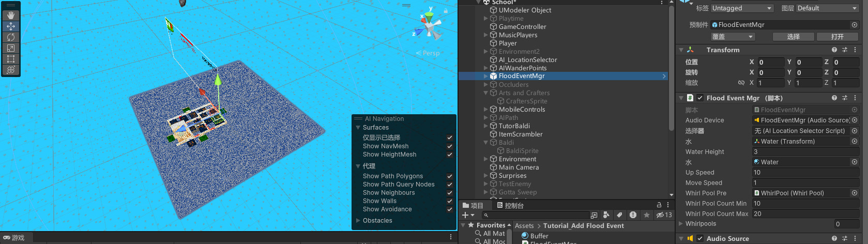This screenshot has height=244, width=868.
Task: Toggle Show Path Polygons checkbox
Action: (450, 176)
